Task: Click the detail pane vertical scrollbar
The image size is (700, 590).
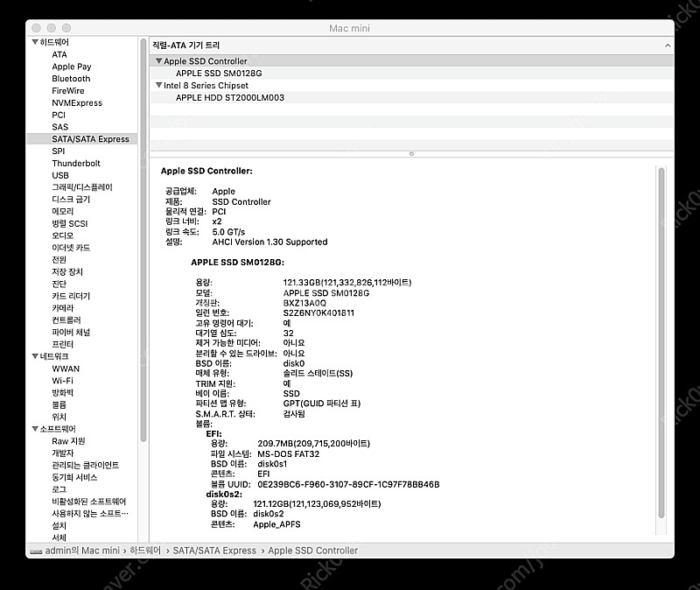Action: (661, 342)
